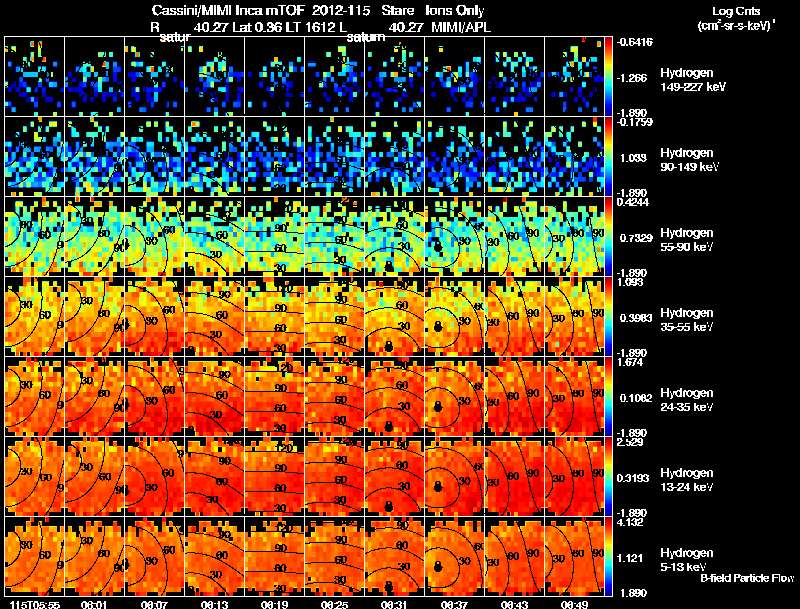This screenshot has height=609, width=800.
Task: Select the 'Hydrogen 90-149 keV' row label
Action: (x=689, y=160)
